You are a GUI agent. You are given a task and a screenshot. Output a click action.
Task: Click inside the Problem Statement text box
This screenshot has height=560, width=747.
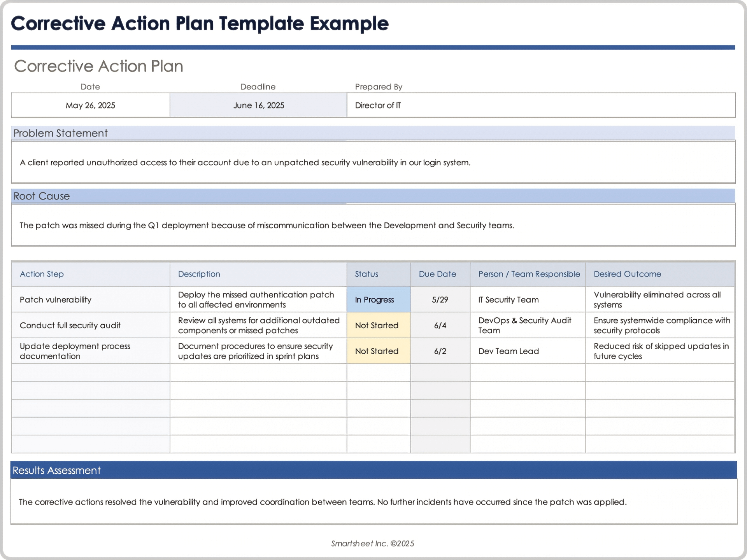coord(245,163)
